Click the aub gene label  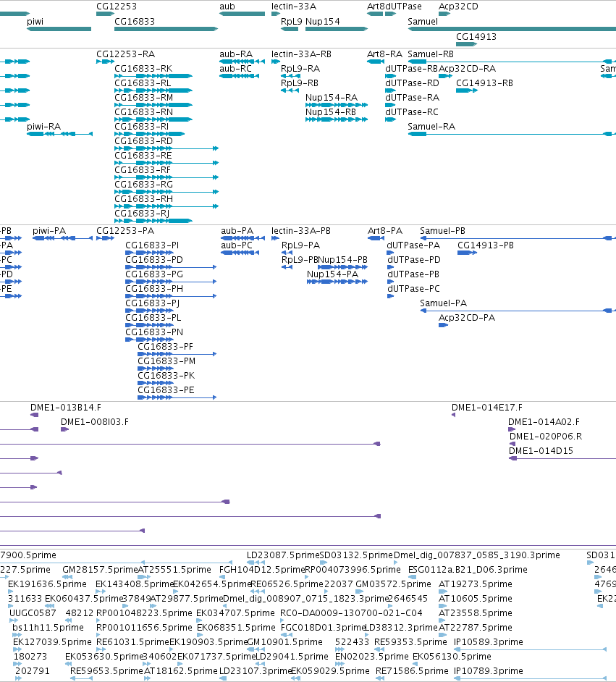[227, 7]
